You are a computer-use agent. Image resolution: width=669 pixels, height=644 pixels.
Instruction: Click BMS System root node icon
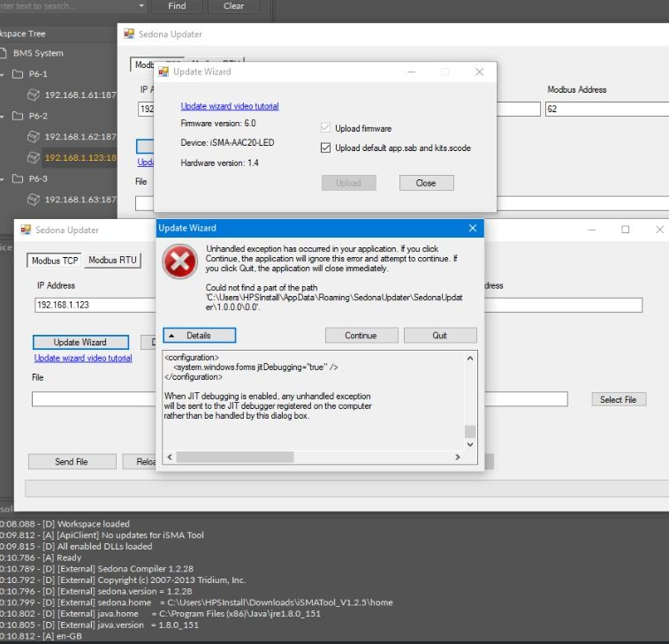click(3, 53)
